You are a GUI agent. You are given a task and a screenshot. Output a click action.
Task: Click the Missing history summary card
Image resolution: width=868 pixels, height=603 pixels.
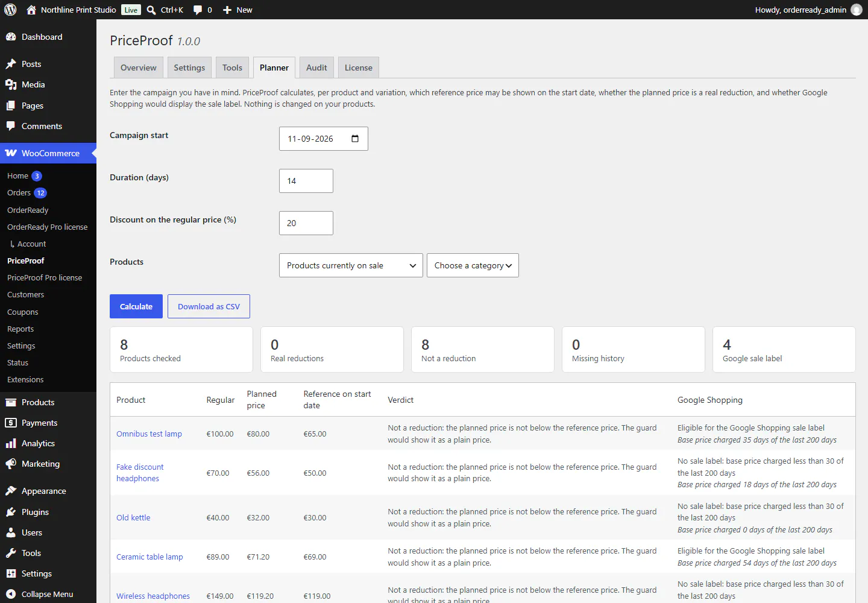click(634, 350)
